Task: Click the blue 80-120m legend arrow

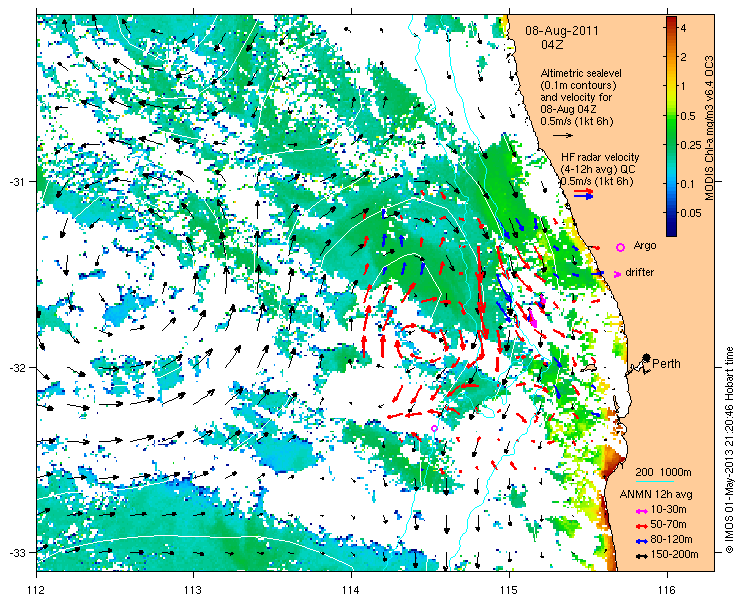Action: 641,541
